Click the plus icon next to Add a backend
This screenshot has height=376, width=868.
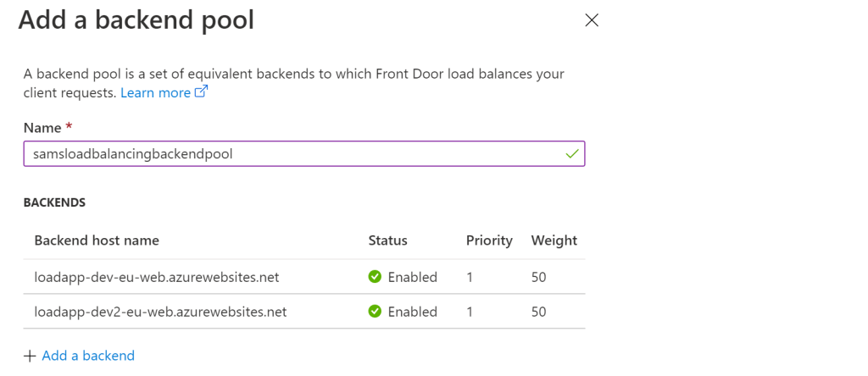[30, 356]
